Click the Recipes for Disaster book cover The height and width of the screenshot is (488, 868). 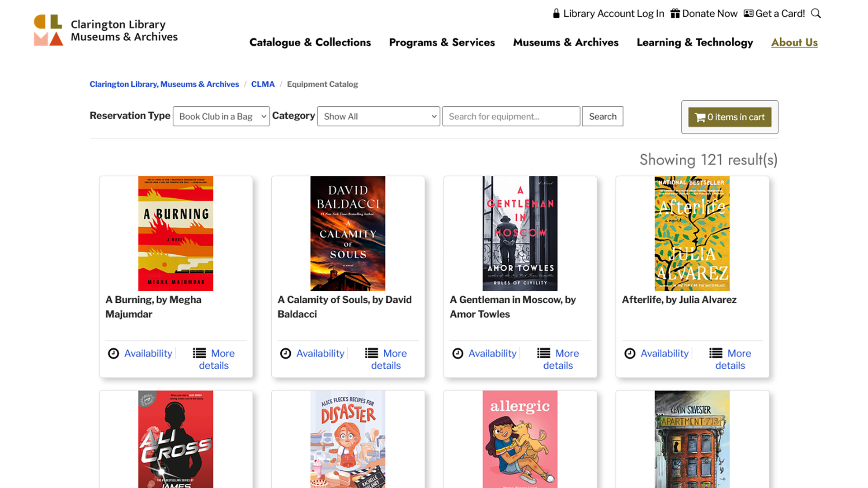[x=348, y=439]
